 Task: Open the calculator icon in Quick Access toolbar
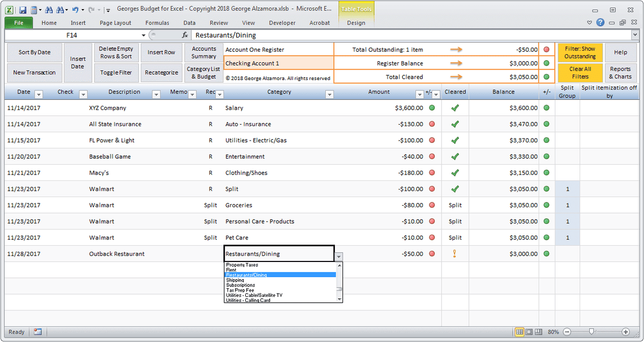coord(34,10)
